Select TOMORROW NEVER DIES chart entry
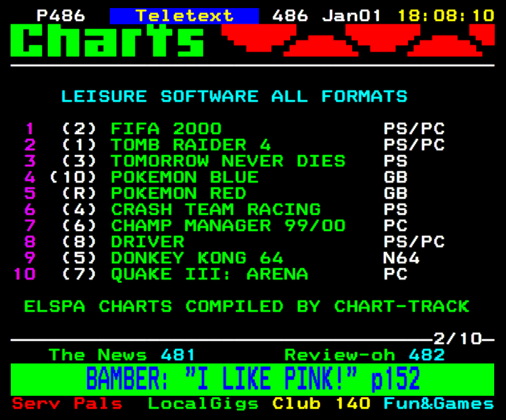 (x=228, y=161)
